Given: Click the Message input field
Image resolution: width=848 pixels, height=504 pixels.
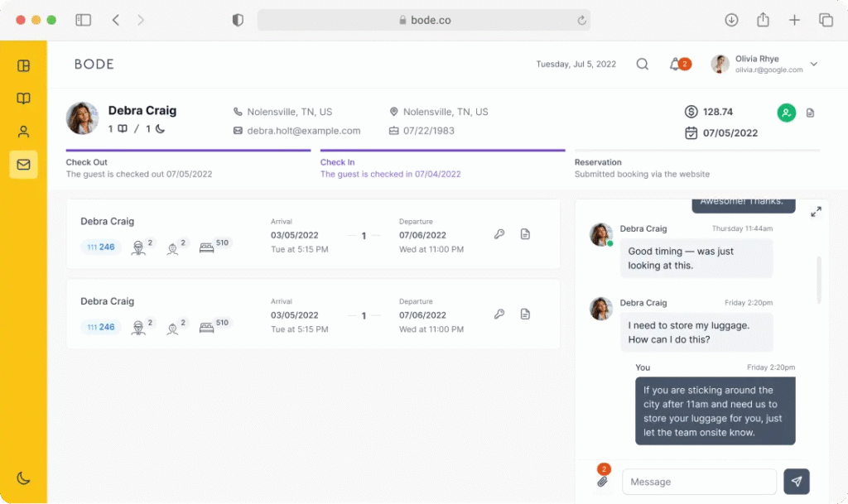Looking at the screenshot, I should pos(699,482).
